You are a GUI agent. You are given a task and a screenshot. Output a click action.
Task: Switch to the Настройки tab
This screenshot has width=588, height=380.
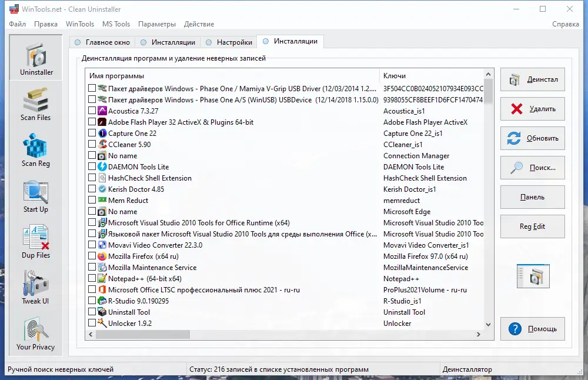click(x=229, y=42)
